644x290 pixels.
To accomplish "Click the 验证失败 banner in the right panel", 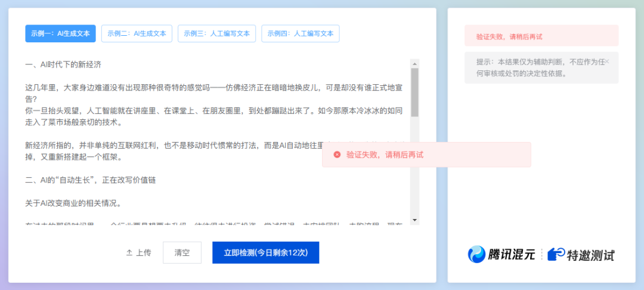I will pyautogui.click(x=541, y=36).
